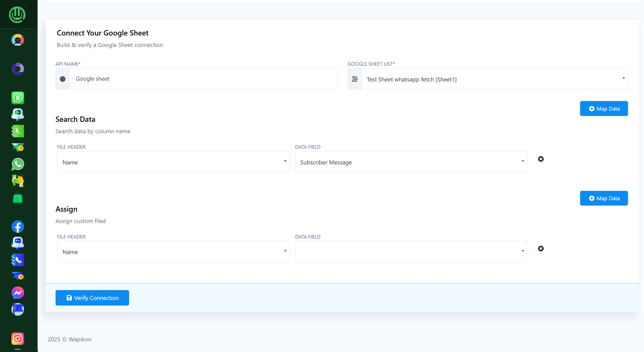Open the WhatsApp Business icon
The height and width of the screenshot is (352, 644).
18,98
